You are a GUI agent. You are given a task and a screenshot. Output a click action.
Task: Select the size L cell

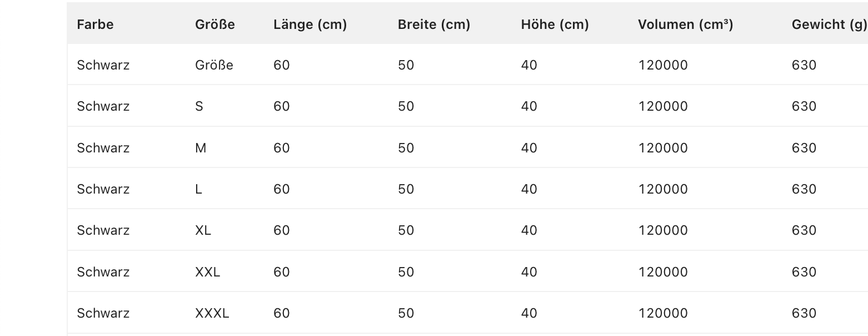click(x=199, y=189)
